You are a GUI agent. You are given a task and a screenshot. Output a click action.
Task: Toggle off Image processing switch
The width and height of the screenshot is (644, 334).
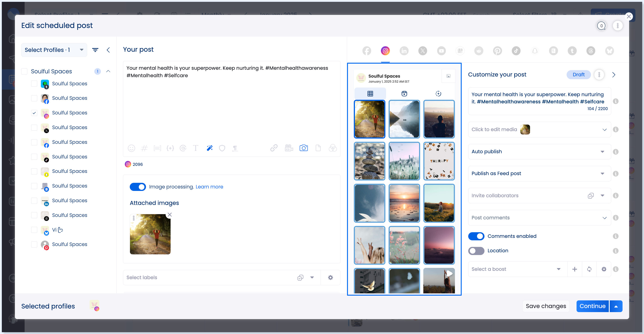tap(138, 187)
